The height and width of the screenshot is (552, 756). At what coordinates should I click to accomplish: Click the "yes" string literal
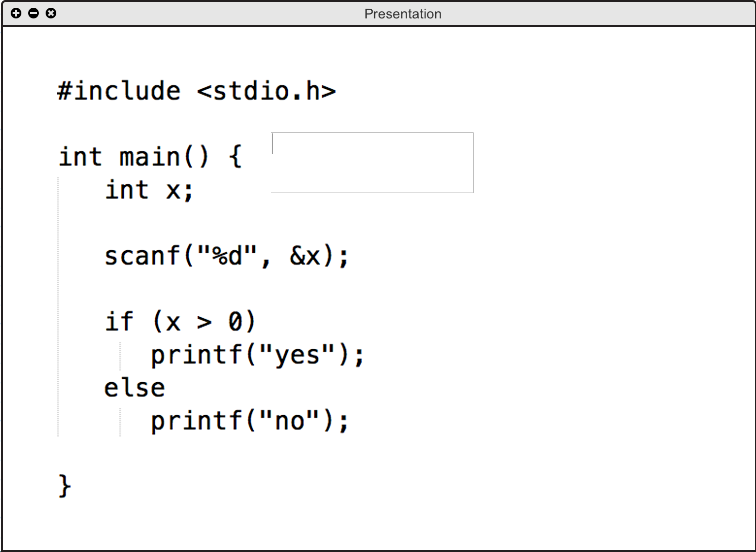[x=297, y=355]
